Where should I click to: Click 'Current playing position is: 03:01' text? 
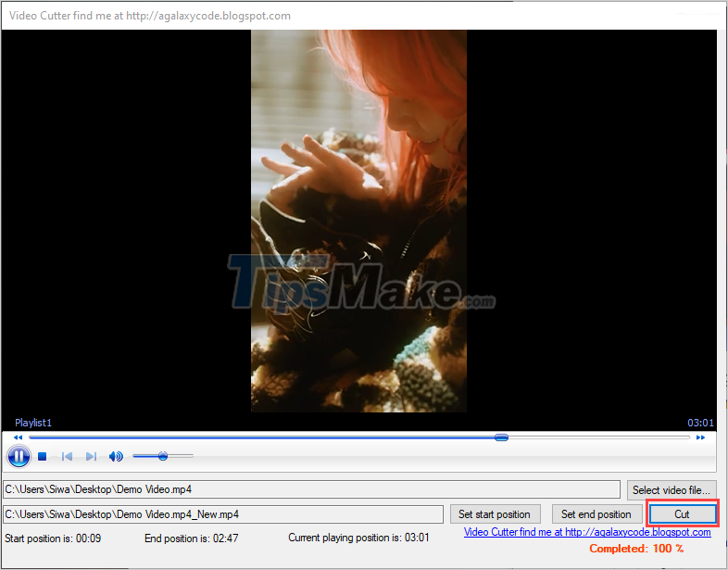tap(358, 538)
